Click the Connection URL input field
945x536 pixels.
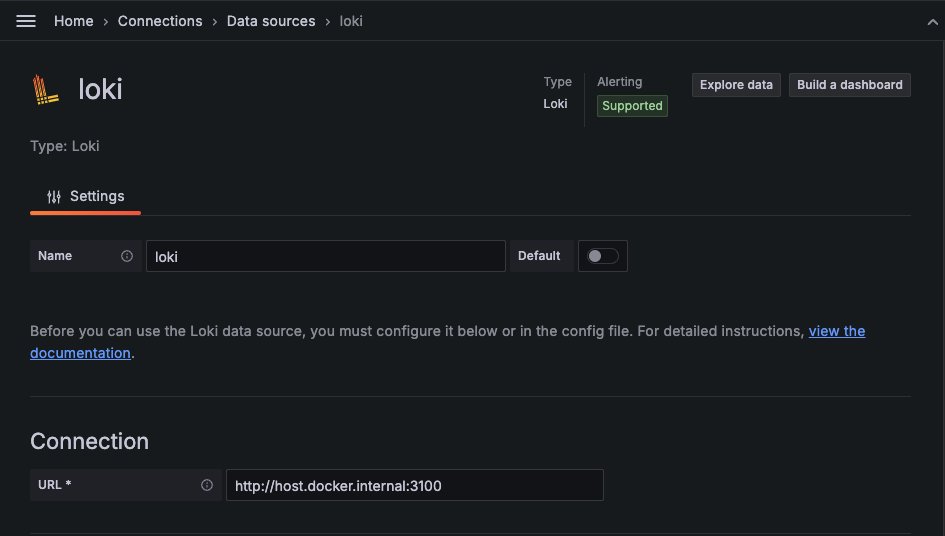pos(414,485)
